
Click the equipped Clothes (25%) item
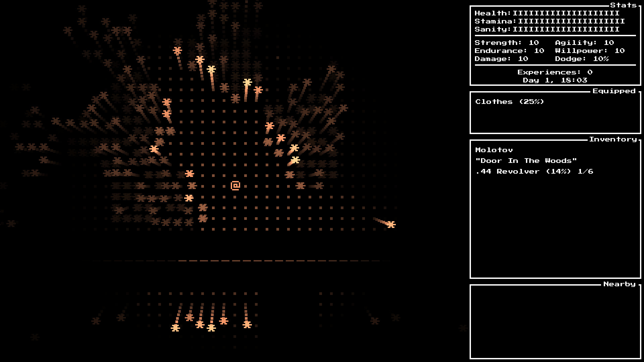pyautogui.click(x=509, y=102)
